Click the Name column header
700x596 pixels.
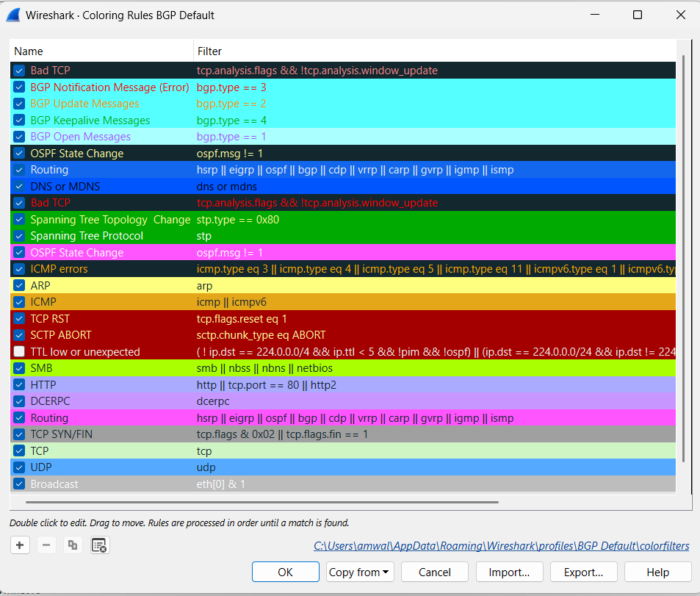101,51
